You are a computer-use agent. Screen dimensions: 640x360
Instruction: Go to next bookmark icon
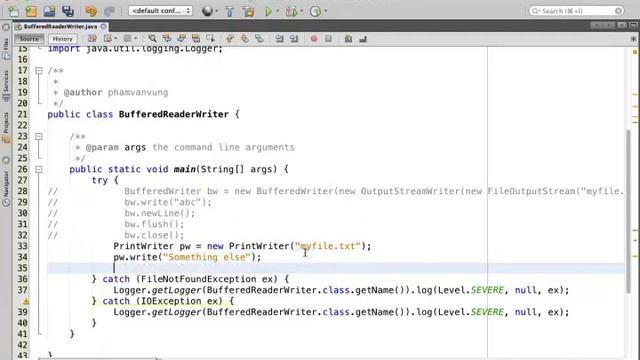244,39
